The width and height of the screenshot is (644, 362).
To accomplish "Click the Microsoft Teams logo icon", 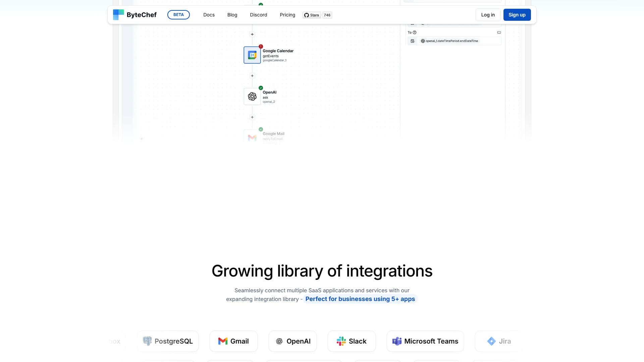I will [x=397, y=341].
